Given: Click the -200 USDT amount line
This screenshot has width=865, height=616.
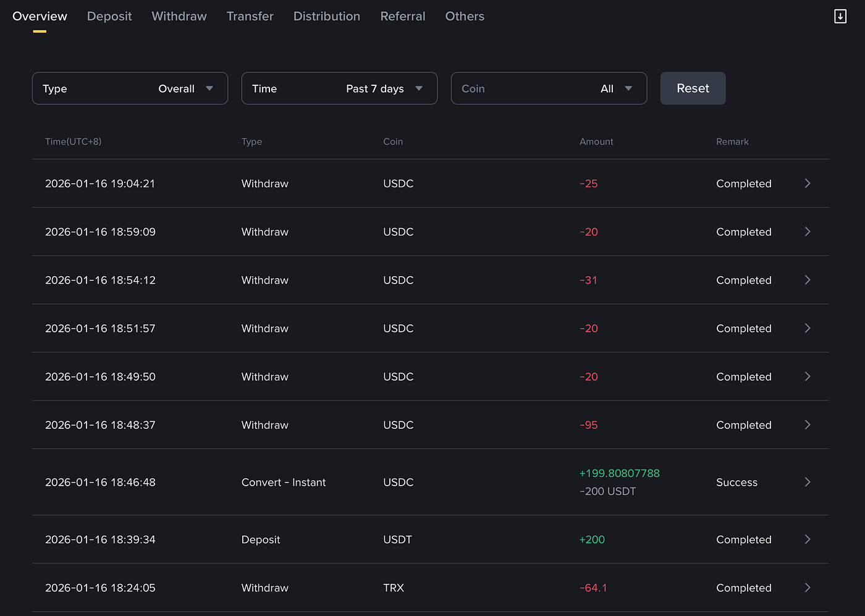Looking at the screenshot, I should pos(608,491).
